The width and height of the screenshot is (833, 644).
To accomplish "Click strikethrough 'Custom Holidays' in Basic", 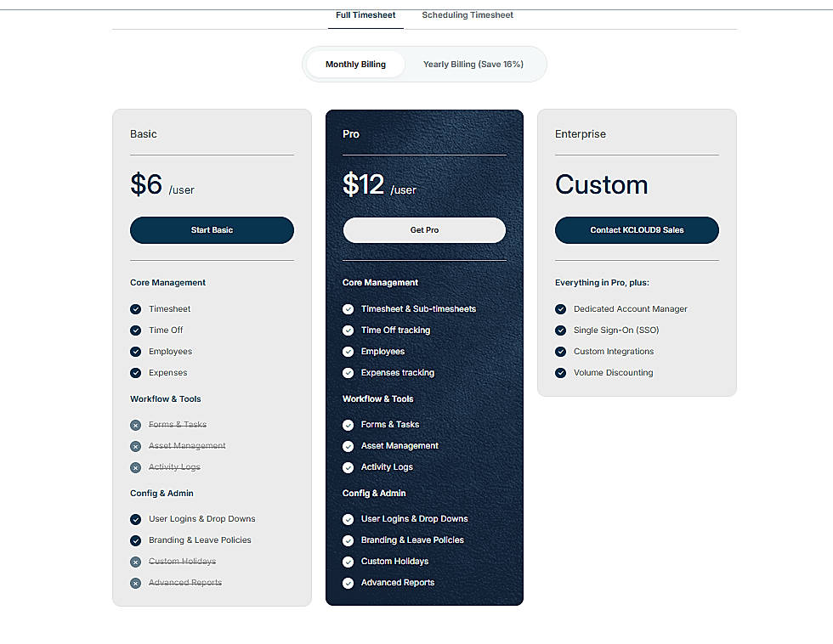I will coord(182,562).
